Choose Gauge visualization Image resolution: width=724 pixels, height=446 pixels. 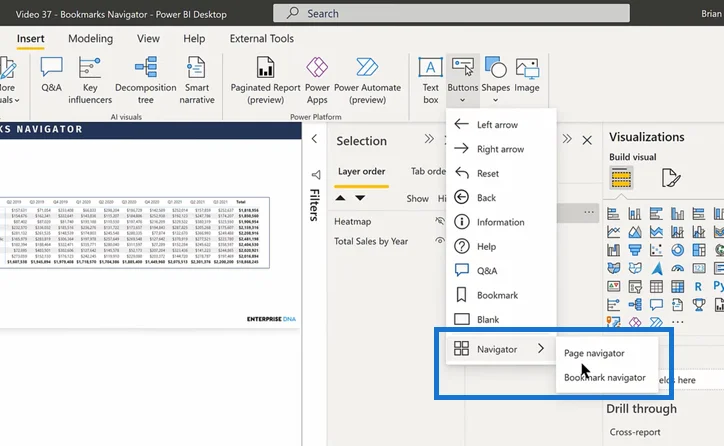tap(677, 268)
